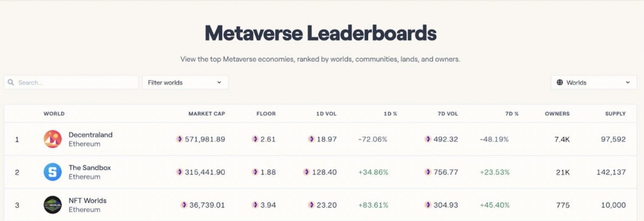
Task: Sort table by Owners column
Action: click(x=557, y=113)
